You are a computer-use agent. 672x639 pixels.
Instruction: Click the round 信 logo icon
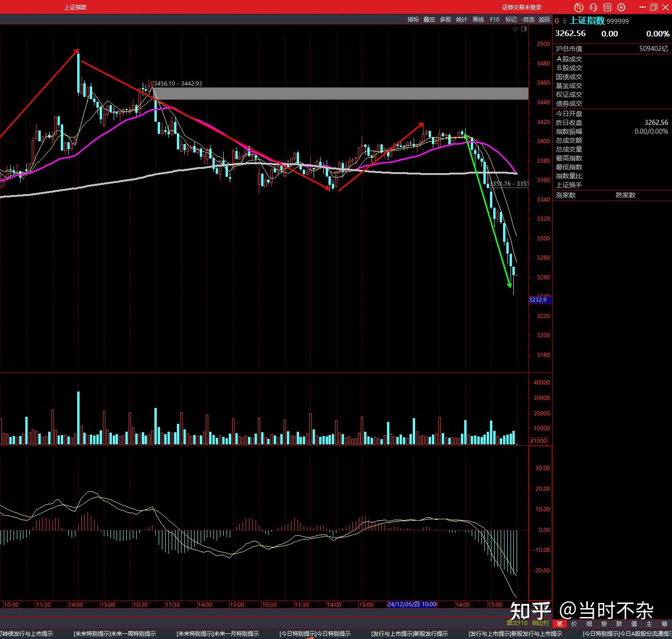point(579,7)
